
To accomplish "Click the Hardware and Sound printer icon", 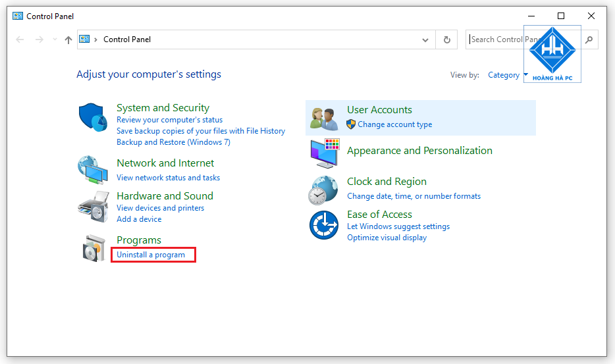I will tap(94, 207).
